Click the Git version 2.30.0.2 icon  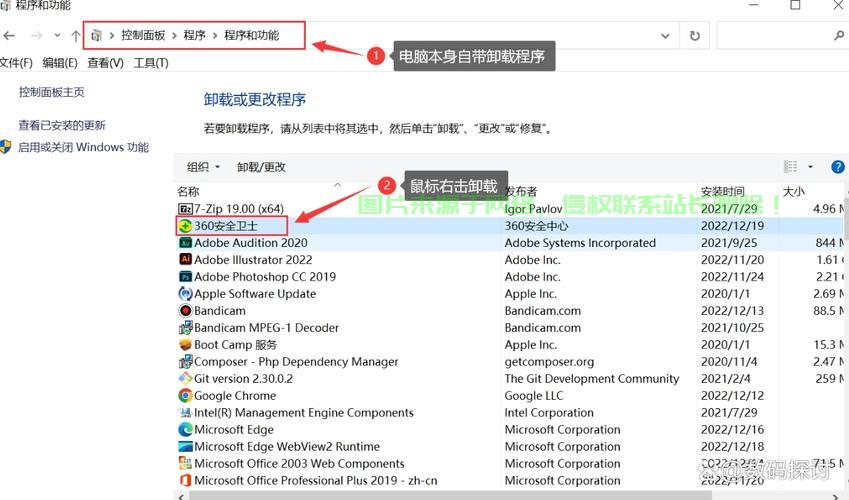click(185, 379)
